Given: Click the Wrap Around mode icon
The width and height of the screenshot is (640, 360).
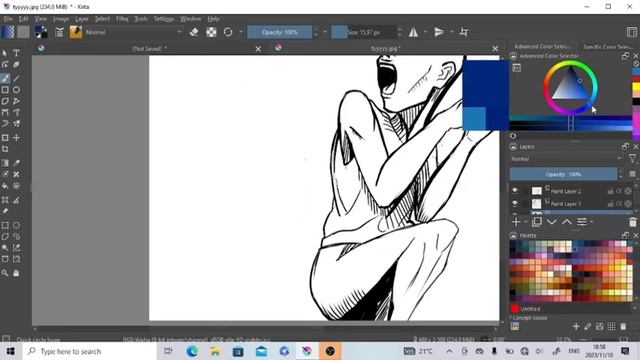Looking at the screenshot, I should pyautogui.click(x=464, y=32).
